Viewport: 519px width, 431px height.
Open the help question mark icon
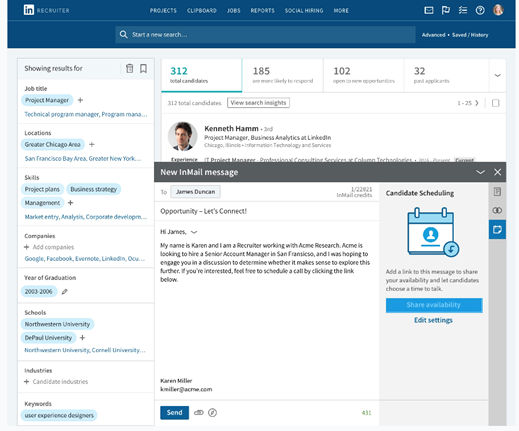[480, 10]
